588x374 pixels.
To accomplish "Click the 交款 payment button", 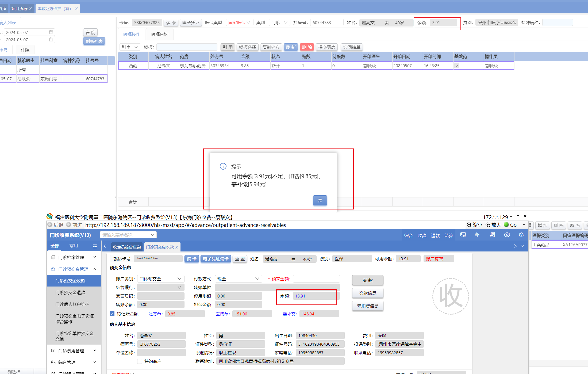I will point(367,280).
